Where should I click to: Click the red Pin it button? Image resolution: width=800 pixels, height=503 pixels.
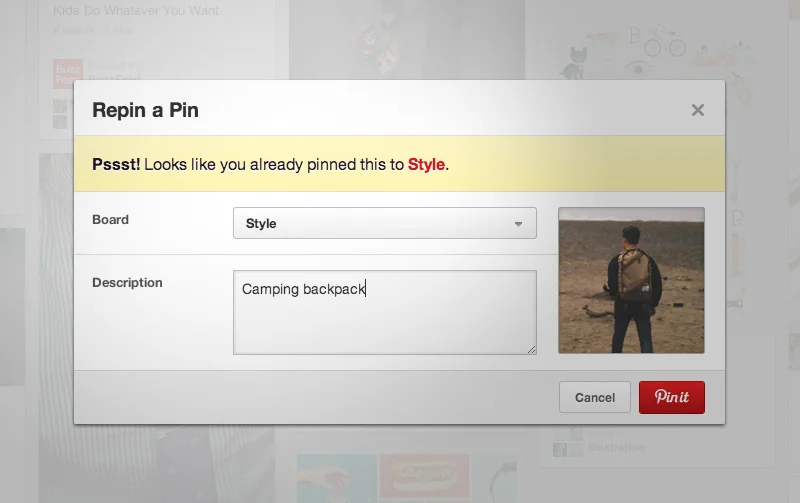671,397
